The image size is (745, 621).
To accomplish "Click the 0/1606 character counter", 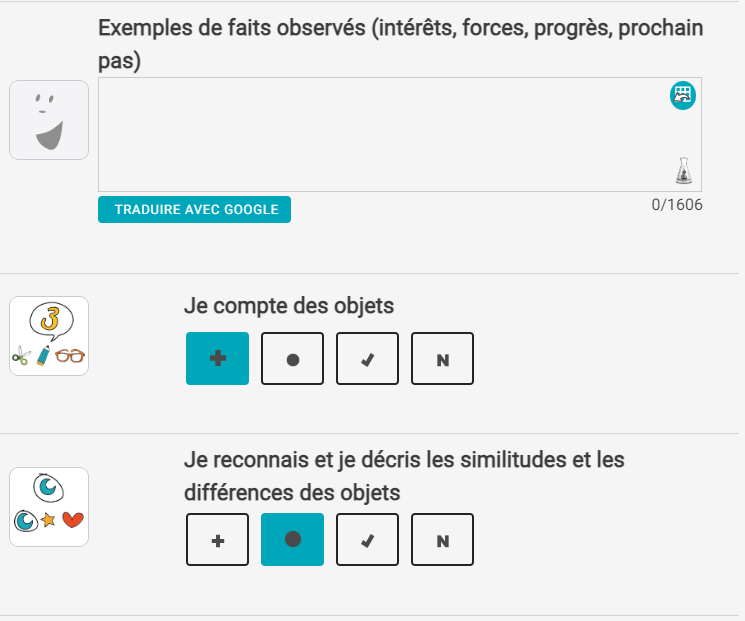I will coord(677,205).
